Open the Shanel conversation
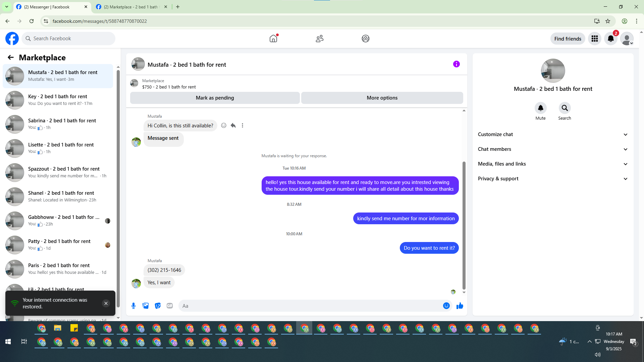Viewport: 644px width, 362px height. click(58, 197)
